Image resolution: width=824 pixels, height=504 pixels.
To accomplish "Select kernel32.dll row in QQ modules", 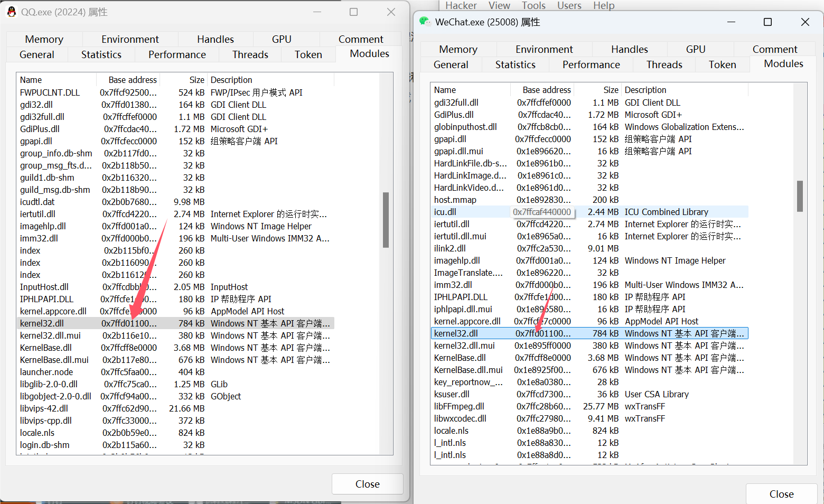I will pos(175,323).
